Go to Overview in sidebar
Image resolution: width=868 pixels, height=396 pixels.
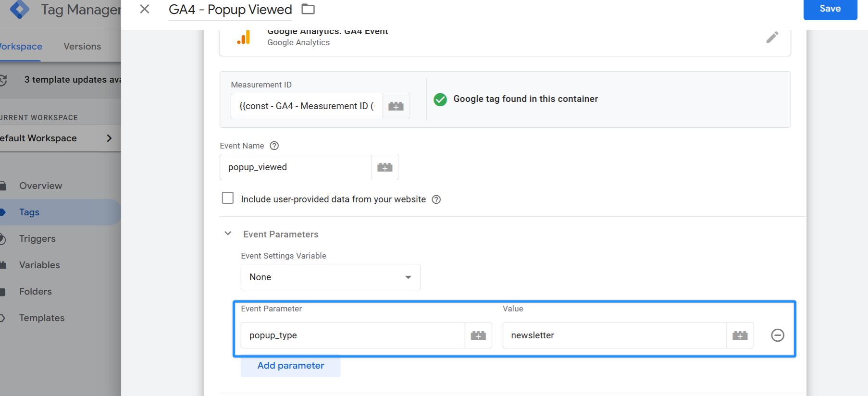click(x=40, y=186)
